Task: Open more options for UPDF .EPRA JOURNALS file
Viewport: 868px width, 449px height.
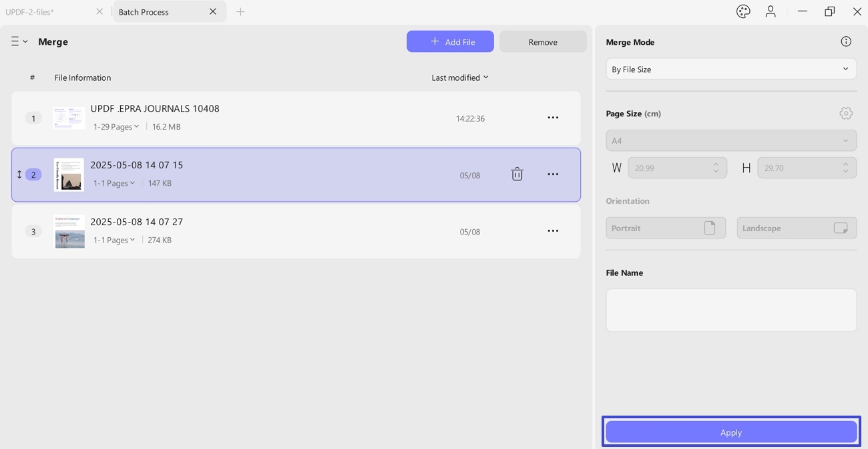Action: [553, 118]
